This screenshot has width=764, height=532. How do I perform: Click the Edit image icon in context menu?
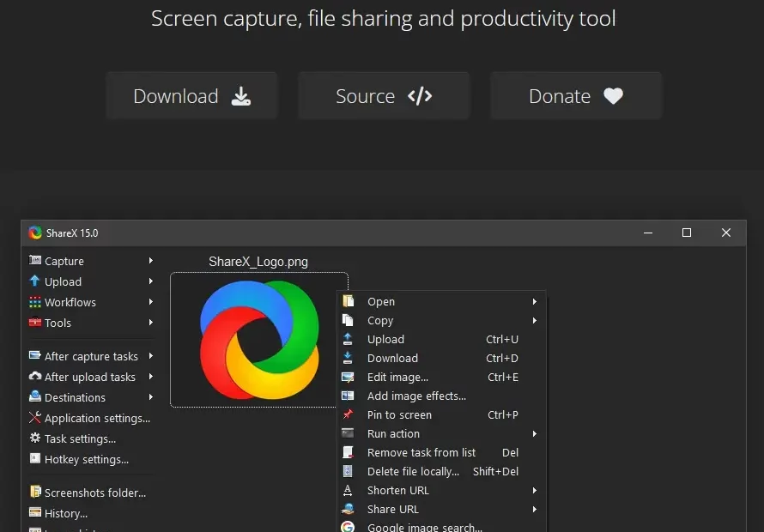click(x=348, y=377)
